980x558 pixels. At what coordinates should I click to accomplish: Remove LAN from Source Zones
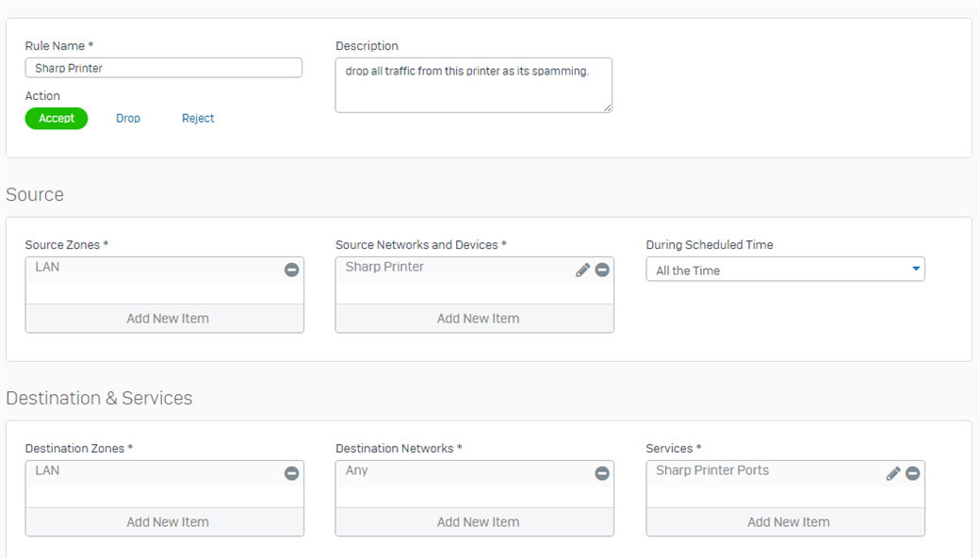291,270
